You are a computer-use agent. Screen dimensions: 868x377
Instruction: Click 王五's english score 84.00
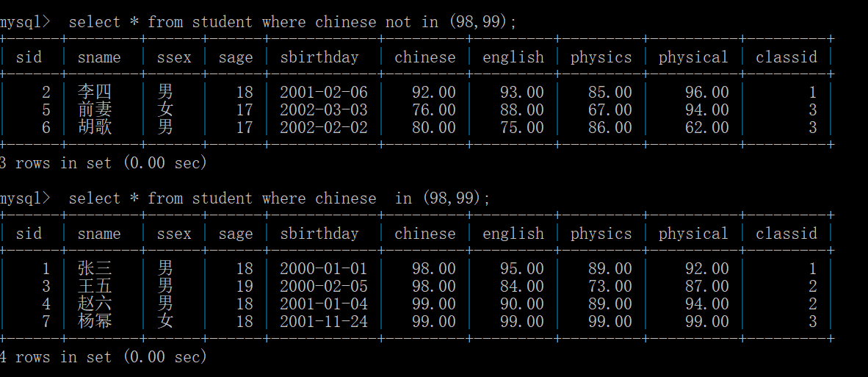pyautogui.click(x=521, y=286)
